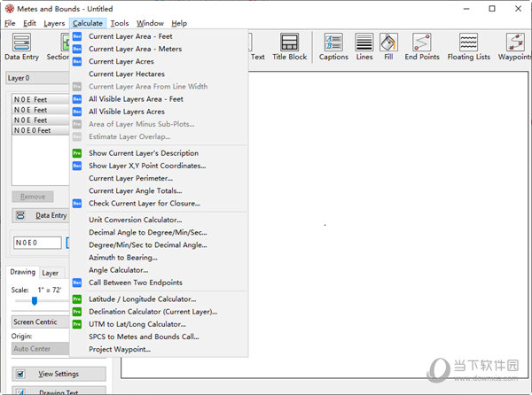Click the Auto Center button
This screenshot has width=532, height=395.
tap(41, 348)
